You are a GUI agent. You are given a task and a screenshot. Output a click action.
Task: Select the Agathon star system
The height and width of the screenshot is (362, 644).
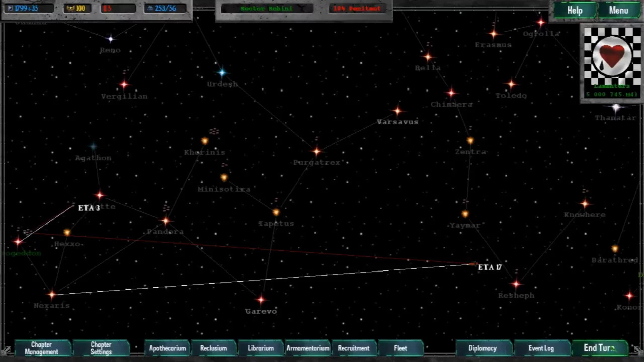pyautogui.click(x=93, y=146)
